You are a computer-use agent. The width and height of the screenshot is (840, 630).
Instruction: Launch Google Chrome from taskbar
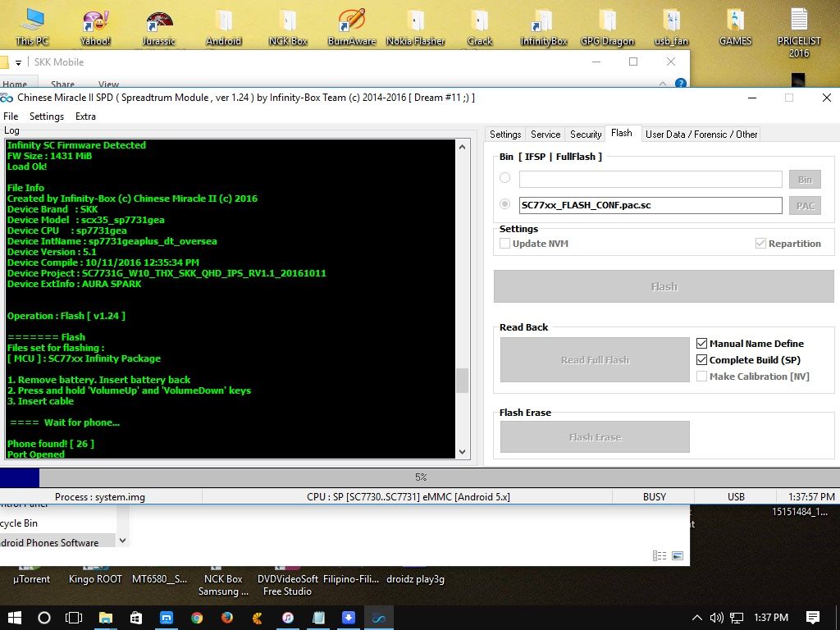coord(197,618)
